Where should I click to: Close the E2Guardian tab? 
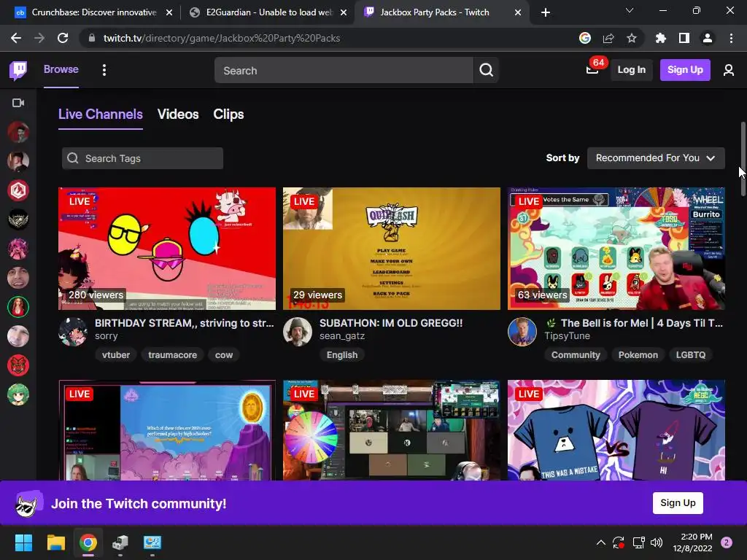point(344,12)
